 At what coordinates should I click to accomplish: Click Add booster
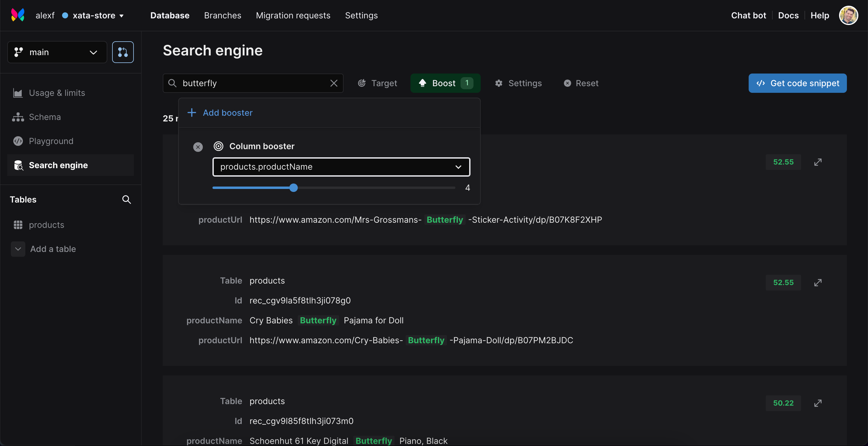[x=220, y=112]
